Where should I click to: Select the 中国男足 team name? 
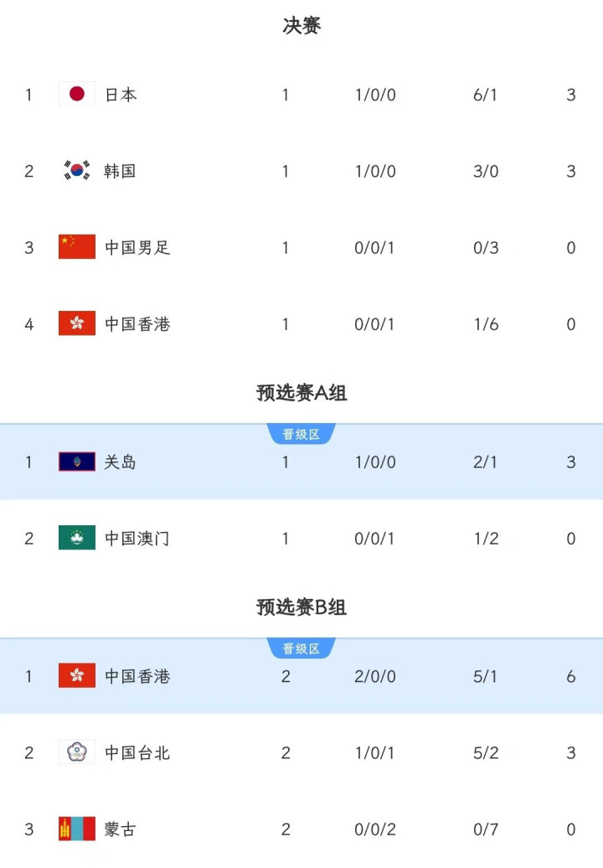[x=137, y=247]
